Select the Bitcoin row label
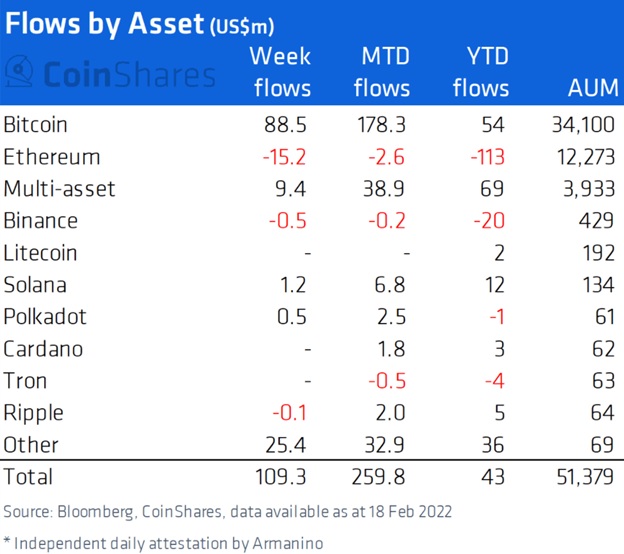The image size is (624, 554). tap(36, 125)
